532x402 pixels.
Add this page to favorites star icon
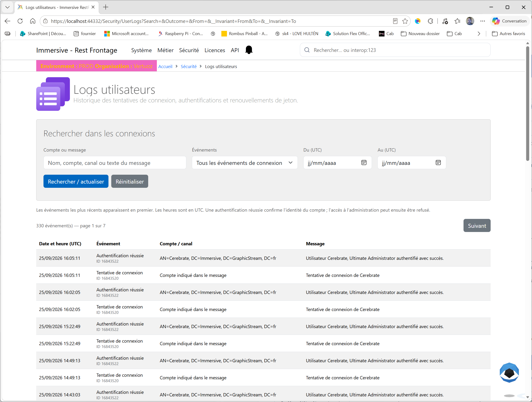405,21
